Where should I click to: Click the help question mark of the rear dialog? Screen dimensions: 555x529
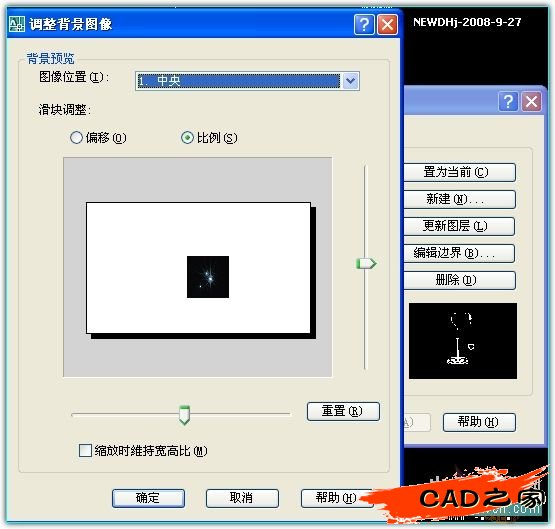(x=508, y=102)
